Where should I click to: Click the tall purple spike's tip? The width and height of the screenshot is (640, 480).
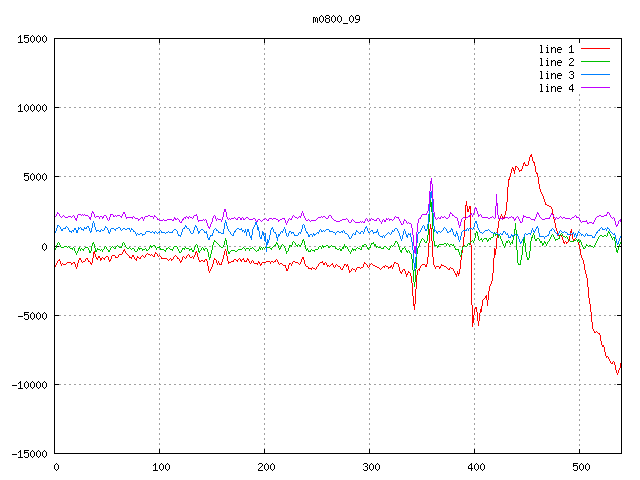click(431, 180)
